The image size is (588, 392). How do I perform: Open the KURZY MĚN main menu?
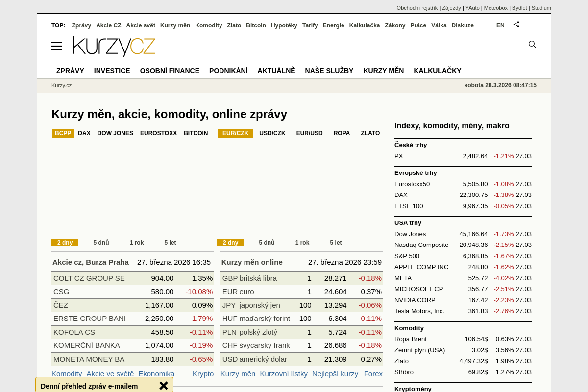(x=383, y=71)
